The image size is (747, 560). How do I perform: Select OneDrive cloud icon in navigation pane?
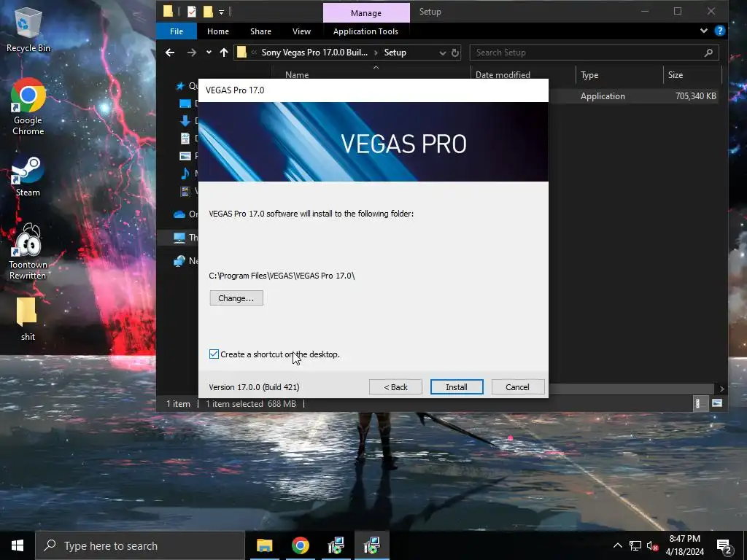pyautogui.click(x=179, y=214)
